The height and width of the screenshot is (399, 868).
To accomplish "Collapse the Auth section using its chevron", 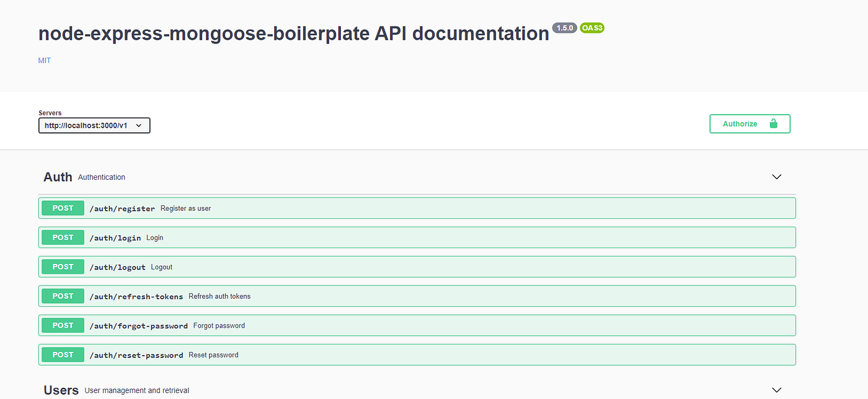I will pos(776,177).
